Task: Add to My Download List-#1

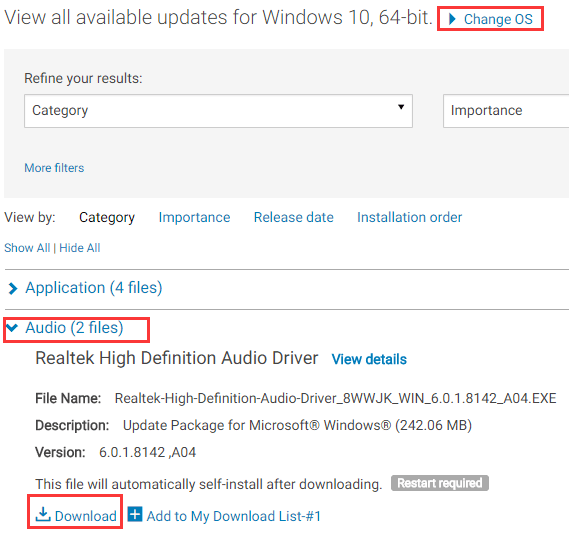Action: point(234,516)
